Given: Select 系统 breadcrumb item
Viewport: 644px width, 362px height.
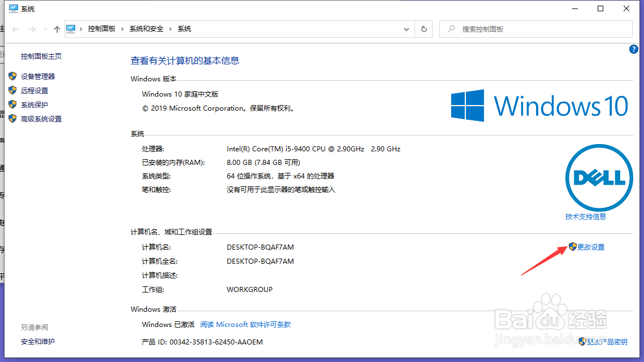Looking at the screenshot, I should pyautogui.click(x=184, y=29).
